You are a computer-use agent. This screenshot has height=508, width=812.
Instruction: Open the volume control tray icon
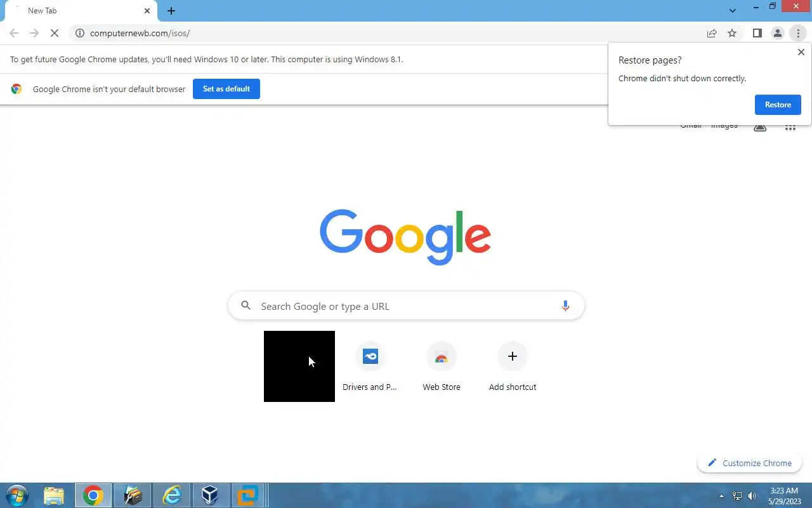[752, 496]
